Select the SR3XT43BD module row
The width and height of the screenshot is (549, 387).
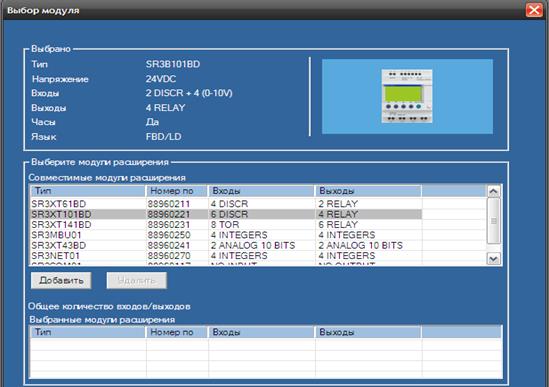tap(226, 246)
